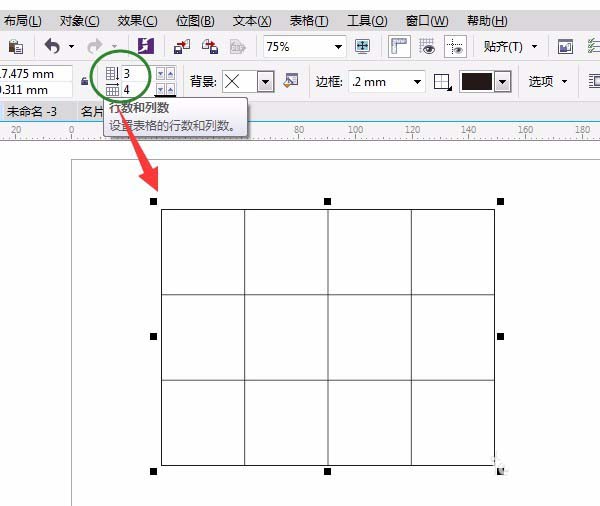Click the rows count field showing 3

137,73
